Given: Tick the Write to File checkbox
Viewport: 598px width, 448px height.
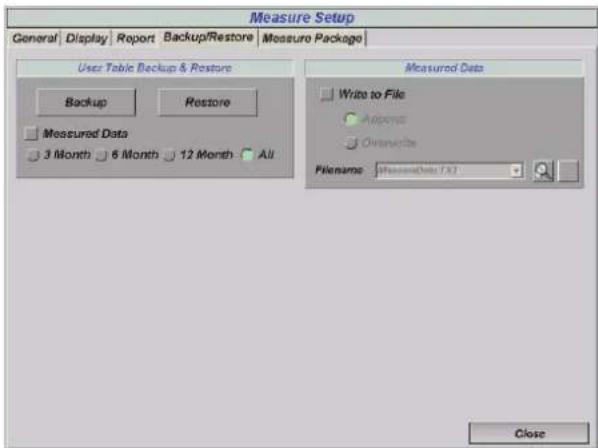Looking at the screenshot, I should click(x=327, y=94).
